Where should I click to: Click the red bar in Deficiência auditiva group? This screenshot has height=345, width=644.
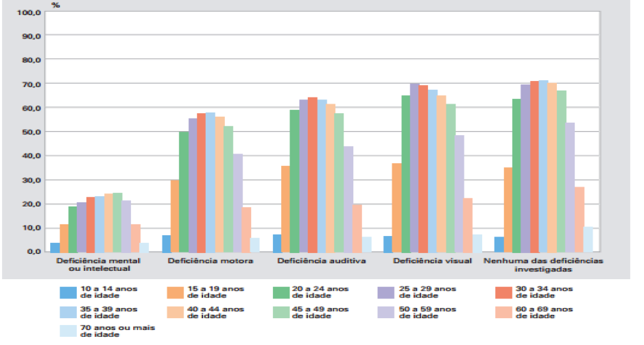(313, 174)
